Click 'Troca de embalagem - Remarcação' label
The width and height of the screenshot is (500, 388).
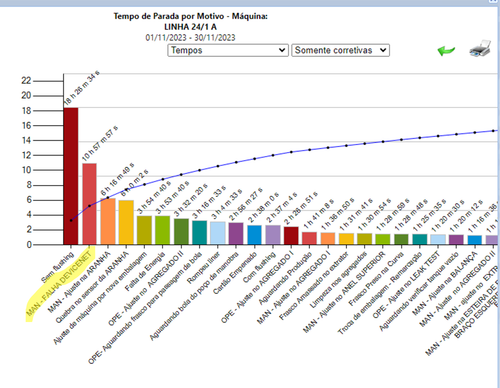(x=380, y=293)
